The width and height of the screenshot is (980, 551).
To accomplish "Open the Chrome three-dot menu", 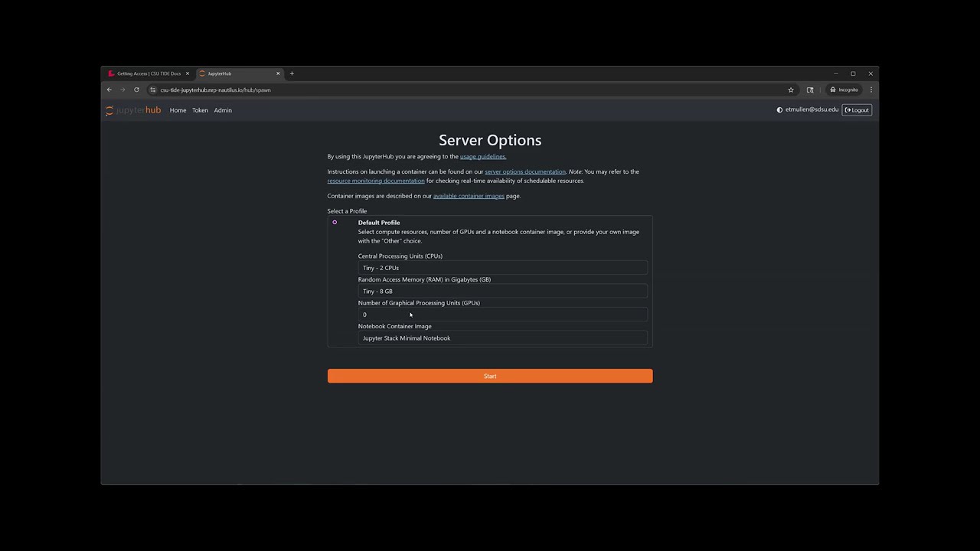I will (871, 90).
